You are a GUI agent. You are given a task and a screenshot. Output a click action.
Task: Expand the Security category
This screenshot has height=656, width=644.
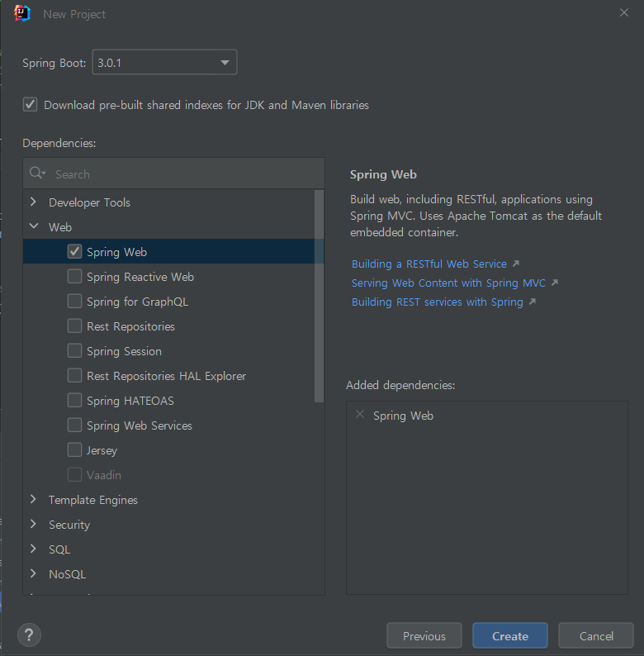34,524
